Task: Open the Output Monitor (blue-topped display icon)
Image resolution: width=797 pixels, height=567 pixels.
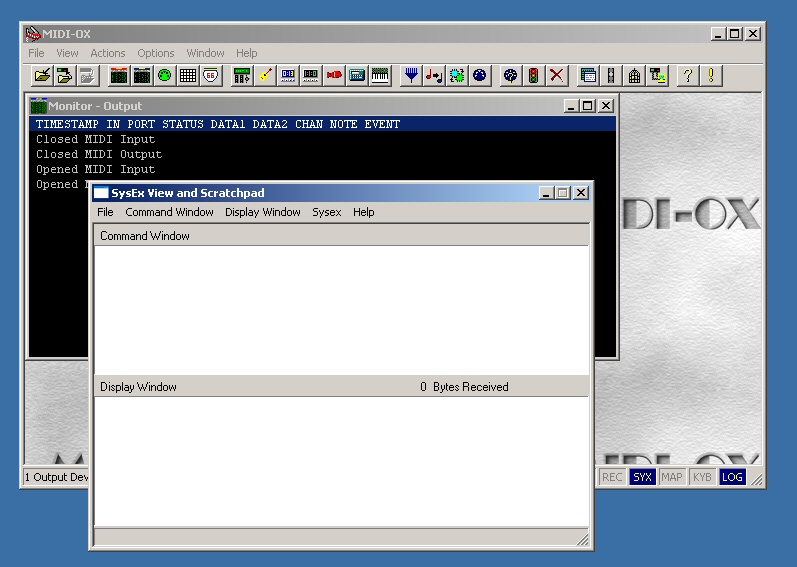Action: pos(142,76)
